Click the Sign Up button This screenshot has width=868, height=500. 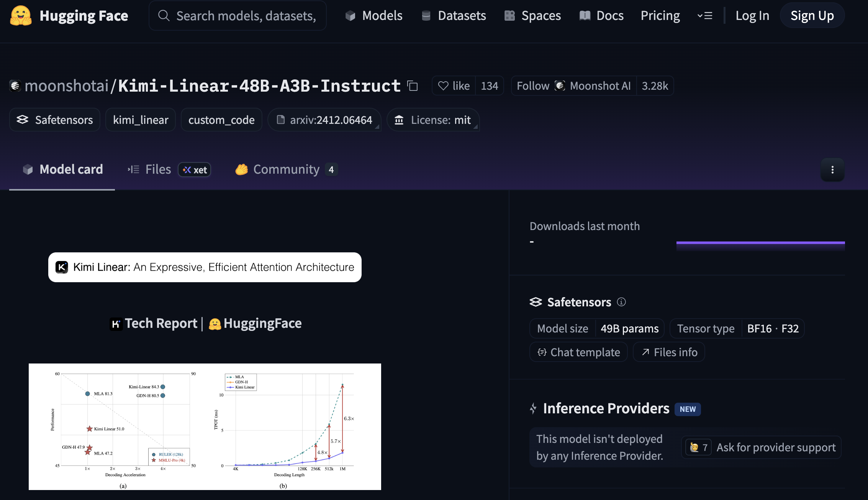coord(812,16)
